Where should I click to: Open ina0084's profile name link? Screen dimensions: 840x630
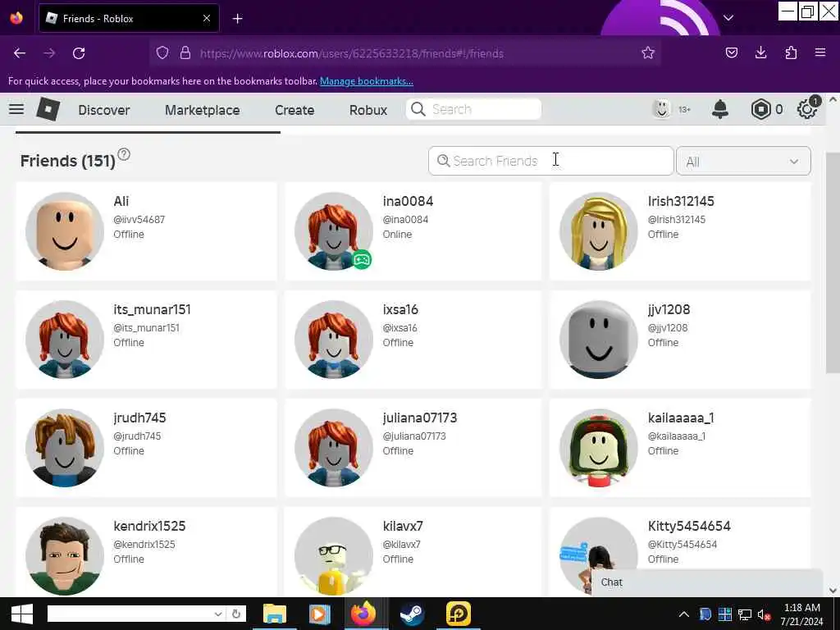point(408,202)
